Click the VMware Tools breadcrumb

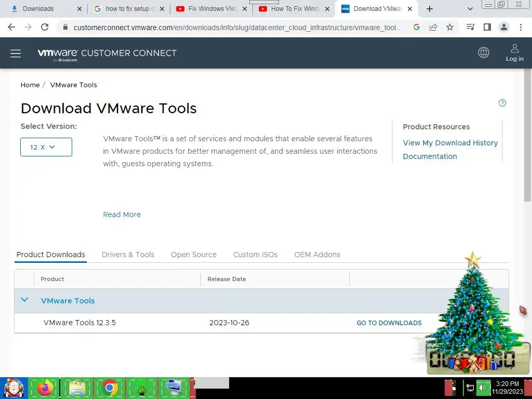74,85
